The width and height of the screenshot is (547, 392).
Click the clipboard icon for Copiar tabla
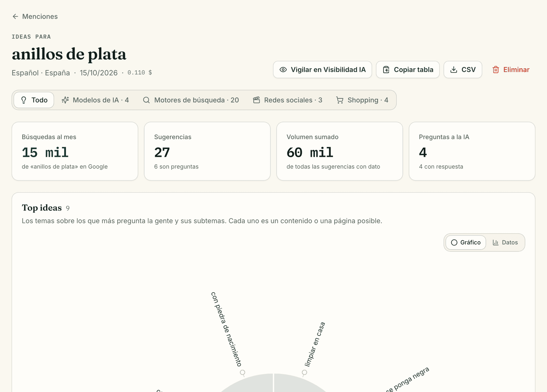(386, 70)
